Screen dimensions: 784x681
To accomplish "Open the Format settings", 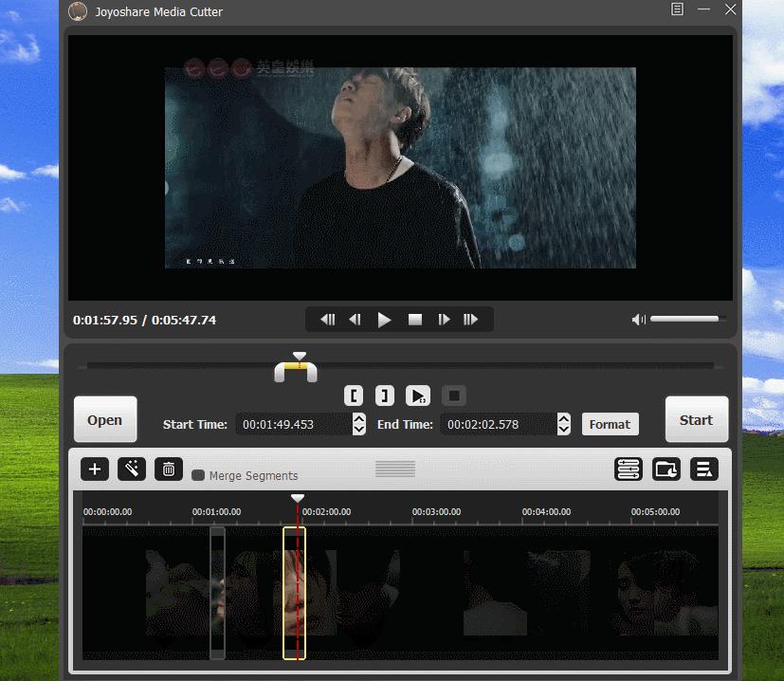I will [610, 424].
